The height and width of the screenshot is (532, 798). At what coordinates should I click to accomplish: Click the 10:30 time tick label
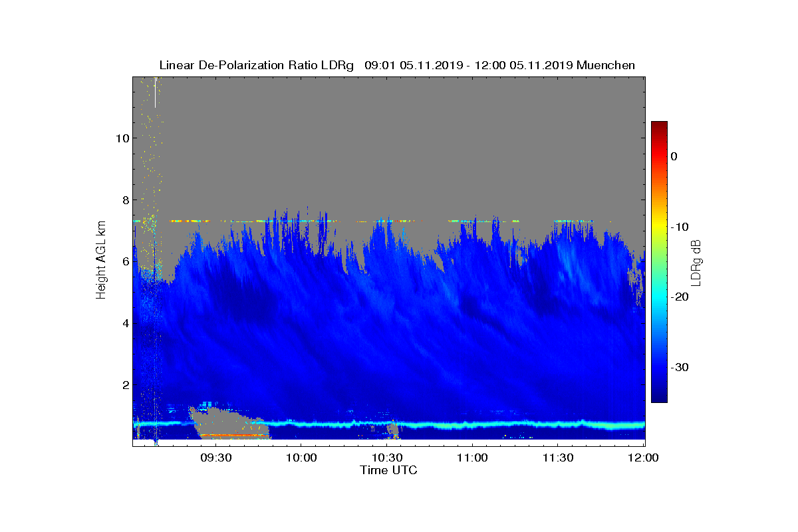(386, 458)
